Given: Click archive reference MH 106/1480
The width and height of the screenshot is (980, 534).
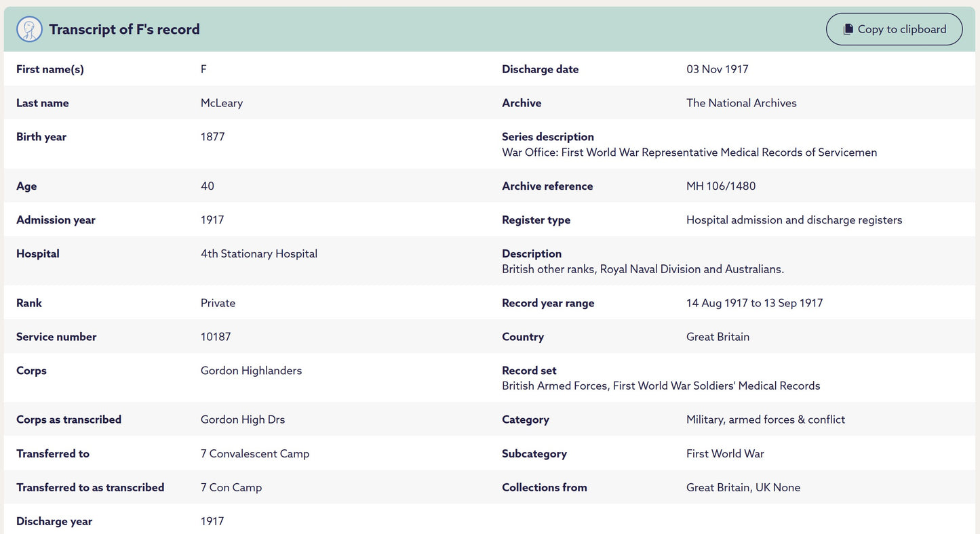Looking at the screenshot, I should click(x=721, y=186).
